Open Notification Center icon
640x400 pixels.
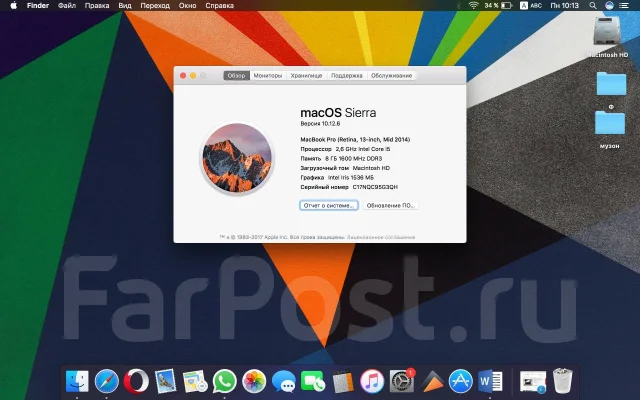(624, 5)
